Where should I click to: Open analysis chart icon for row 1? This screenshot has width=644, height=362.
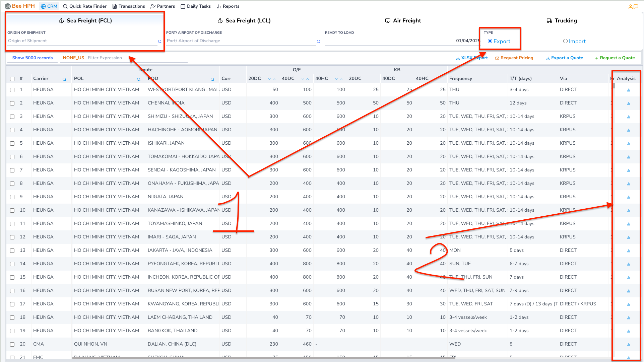point(628,90)
